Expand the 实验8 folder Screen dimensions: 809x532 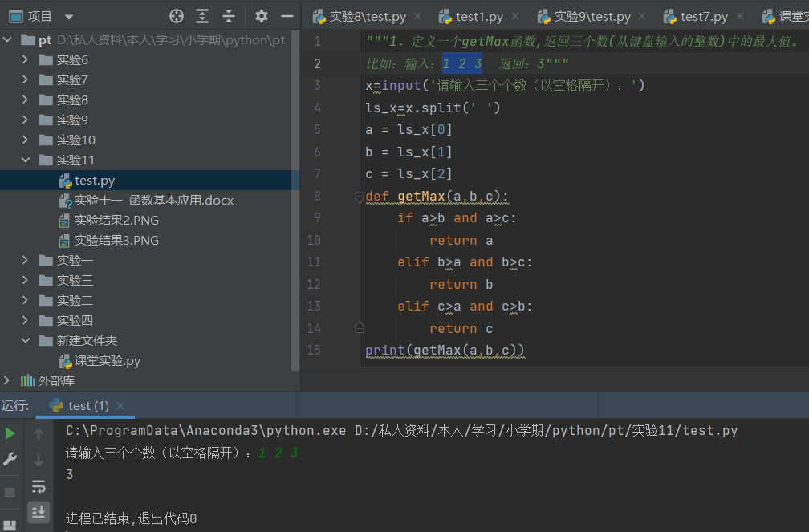click(25, 99)
